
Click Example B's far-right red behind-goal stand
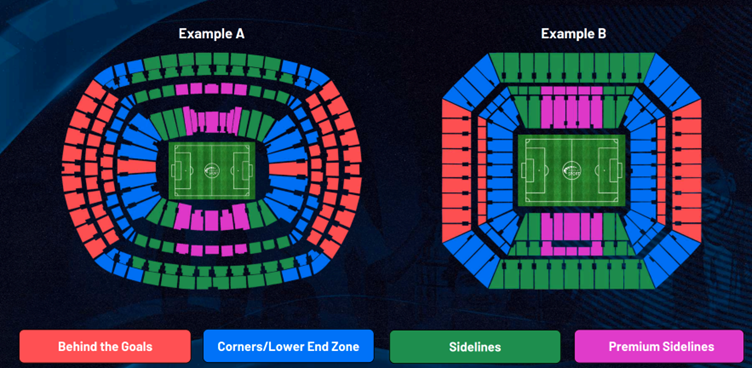tap(687, 170)
